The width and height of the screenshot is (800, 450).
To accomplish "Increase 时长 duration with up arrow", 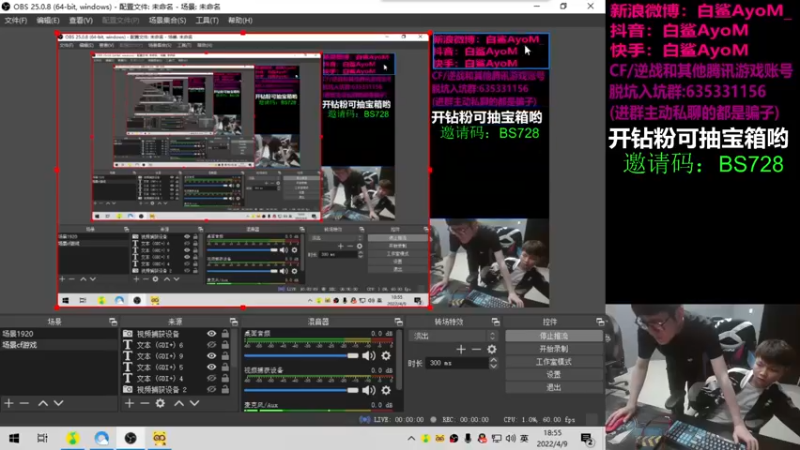I will click(493, 360).
